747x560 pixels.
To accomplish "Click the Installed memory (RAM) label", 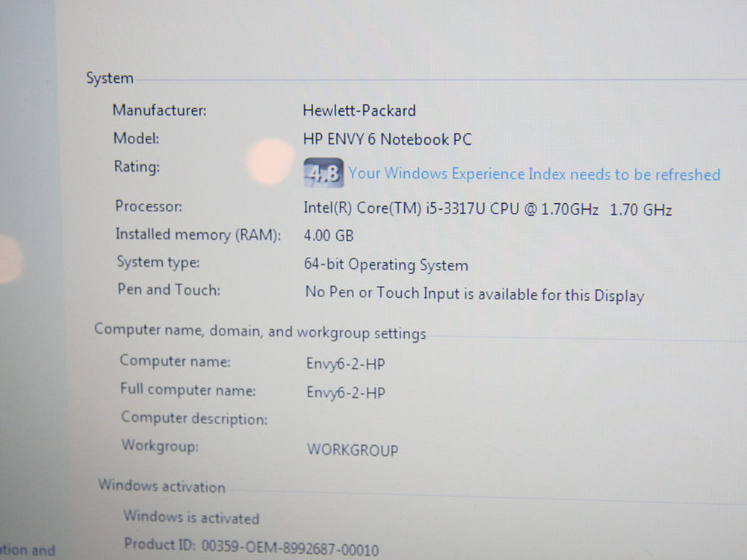I will tap(198, 234).
